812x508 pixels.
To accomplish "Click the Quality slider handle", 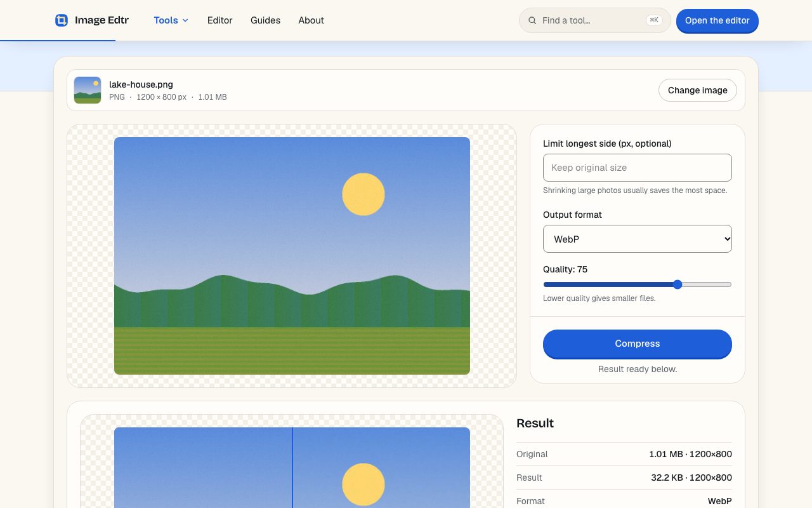I will click(678, 284).
